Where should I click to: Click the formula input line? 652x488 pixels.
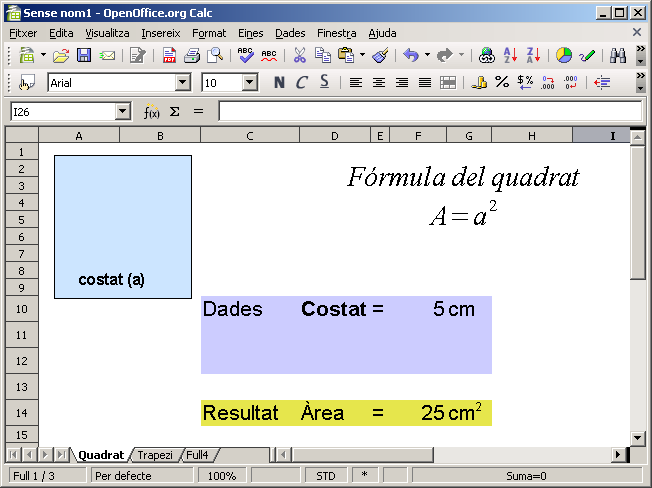click(x=430, y=112)
